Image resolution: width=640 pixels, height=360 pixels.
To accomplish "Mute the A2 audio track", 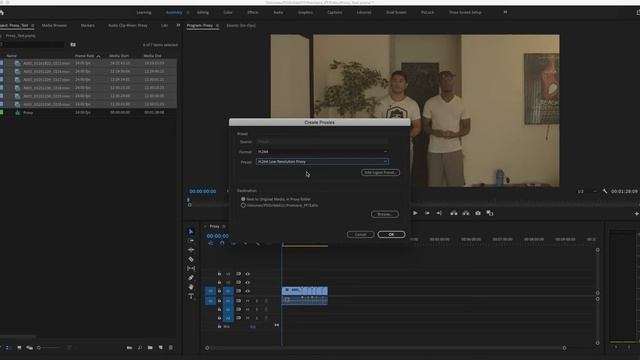I will (247, 309).
